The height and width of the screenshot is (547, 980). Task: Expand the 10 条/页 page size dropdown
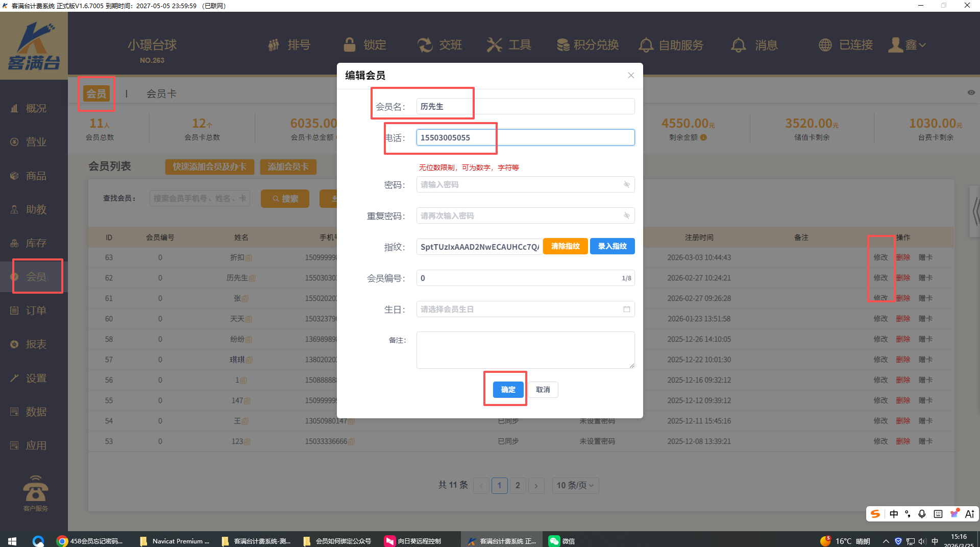575,485
